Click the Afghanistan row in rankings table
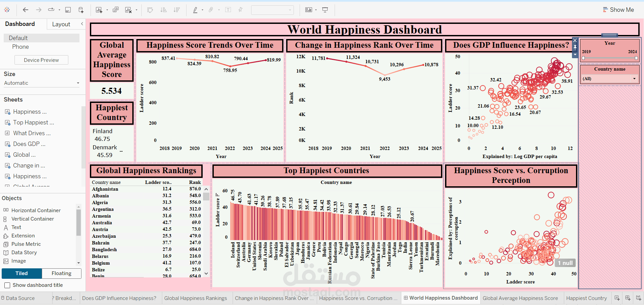 [146, 189]
